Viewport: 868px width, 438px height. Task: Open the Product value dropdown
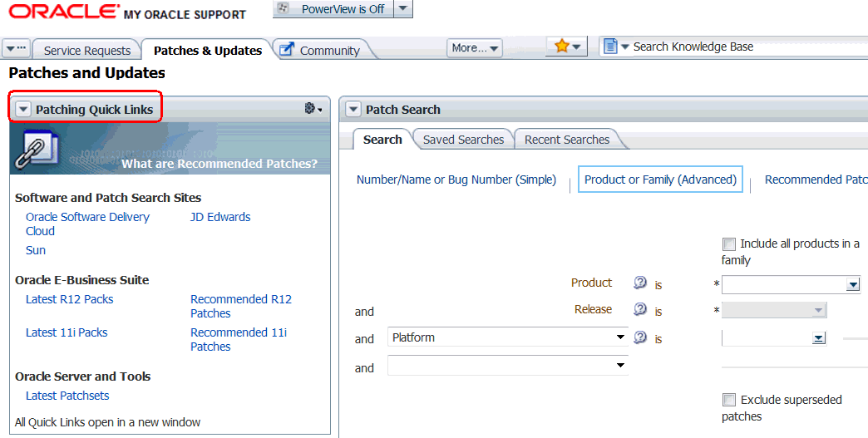tap(853, 285)
